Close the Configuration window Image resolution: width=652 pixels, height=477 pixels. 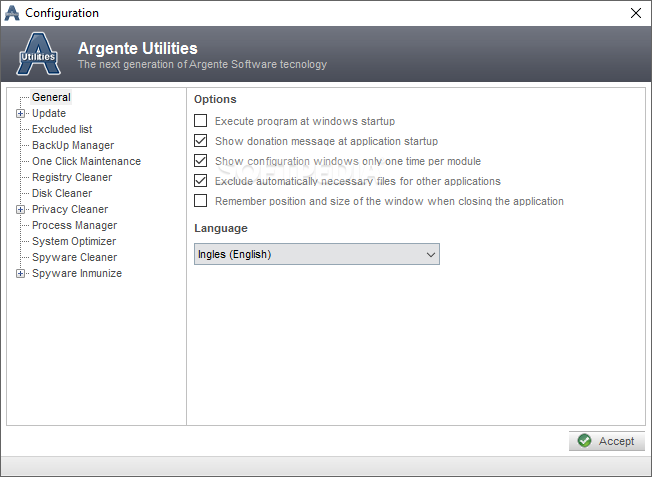635,13
